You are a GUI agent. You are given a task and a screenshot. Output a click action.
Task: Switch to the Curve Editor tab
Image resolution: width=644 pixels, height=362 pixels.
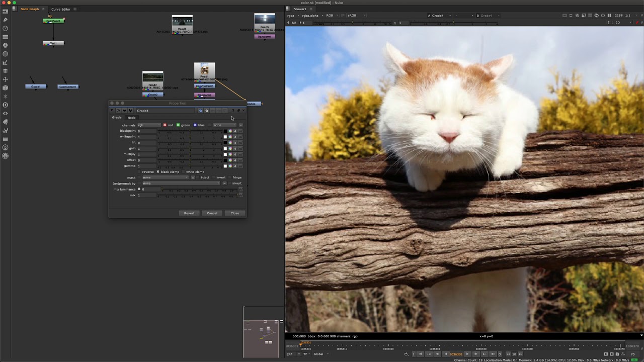click(x=61, y=9)
